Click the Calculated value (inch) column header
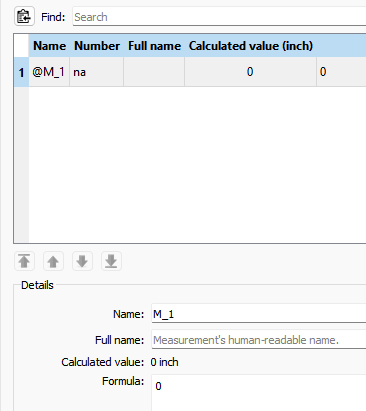The width and height of the screenshot is (366, 411). click(x=250, y=46)
